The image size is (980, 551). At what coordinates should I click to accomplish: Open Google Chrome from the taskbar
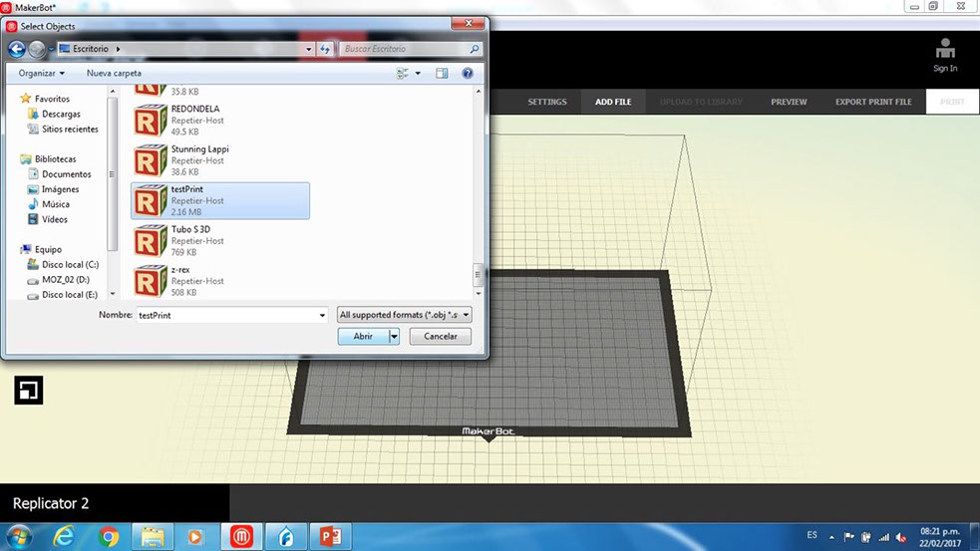click(108, 537)
